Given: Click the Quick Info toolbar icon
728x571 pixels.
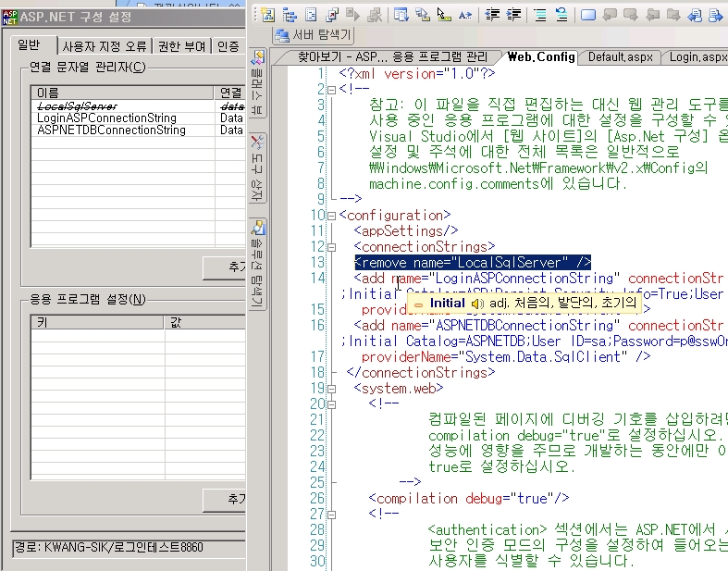Looking at the screenshot, I should [x=444, y=15].
